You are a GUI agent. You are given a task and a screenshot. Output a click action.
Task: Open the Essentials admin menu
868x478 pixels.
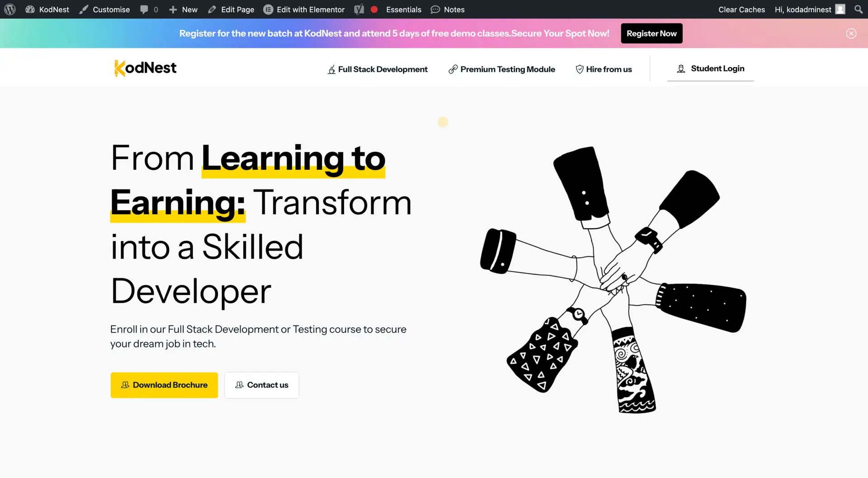[404, 9]
